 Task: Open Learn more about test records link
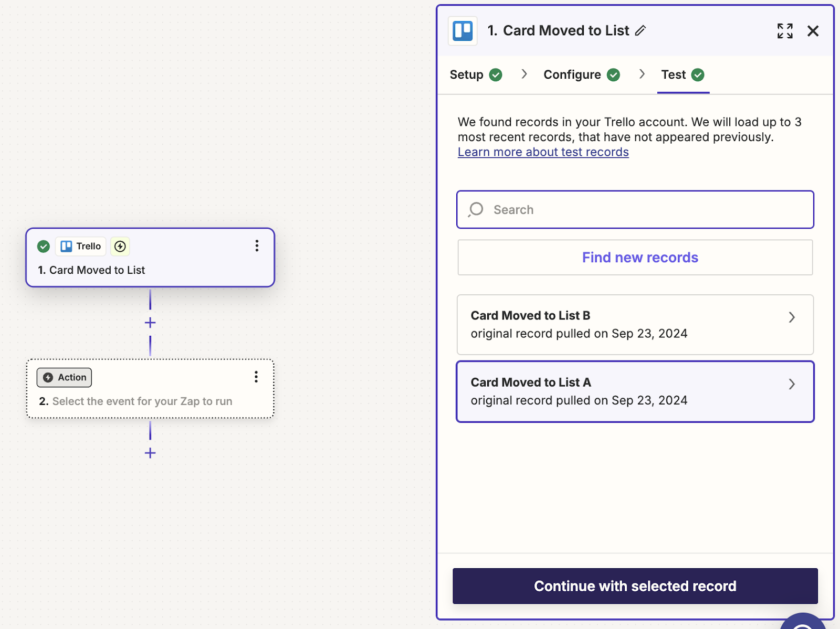click(x=543, y=152)
